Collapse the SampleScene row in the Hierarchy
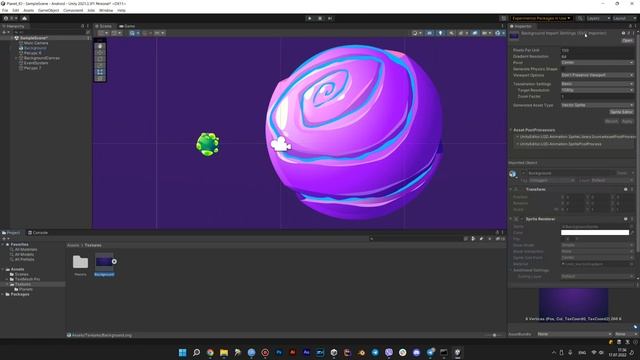The height and width of the screenshot is (360, 640). click(12, 38)
